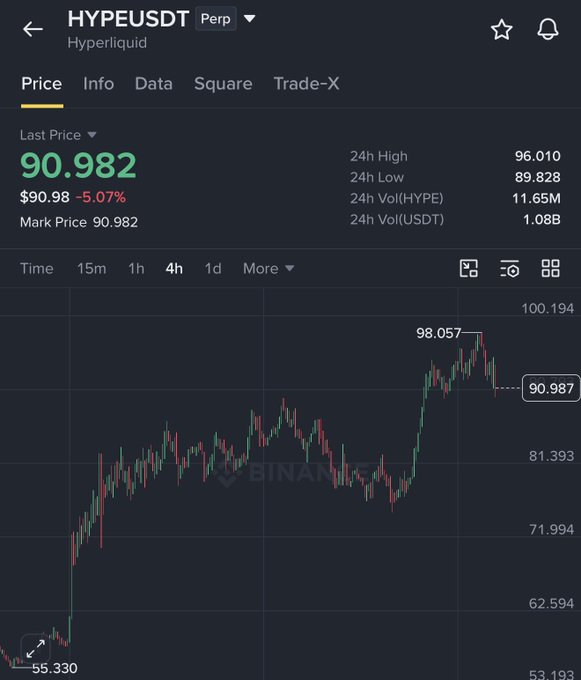
Task: Switch to the Square tab
Action: coord(223,84)
